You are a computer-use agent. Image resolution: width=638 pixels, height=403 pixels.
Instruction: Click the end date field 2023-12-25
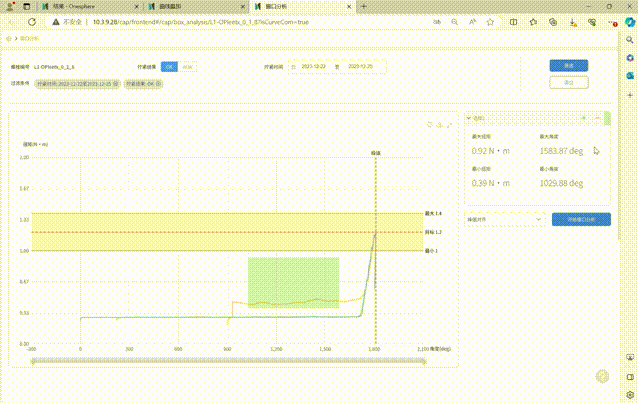coord(360,66)
